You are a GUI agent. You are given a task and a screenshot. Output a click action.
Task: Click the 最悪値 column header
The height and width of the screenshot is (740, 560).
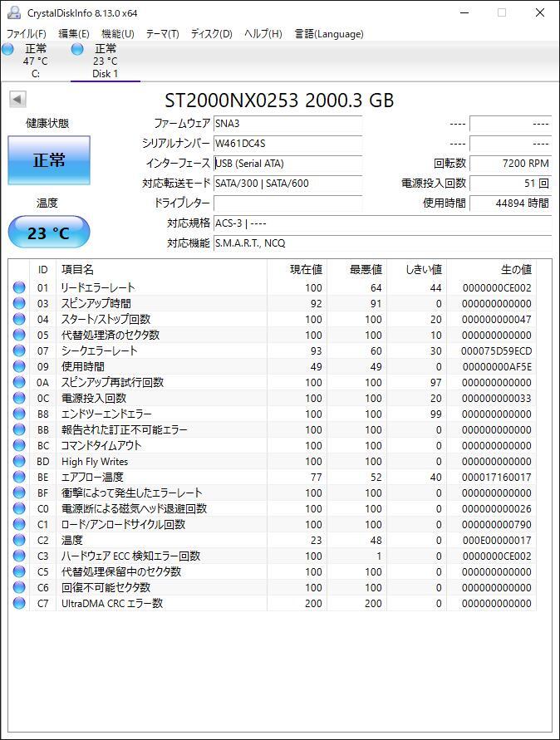[x=356, y=269]
